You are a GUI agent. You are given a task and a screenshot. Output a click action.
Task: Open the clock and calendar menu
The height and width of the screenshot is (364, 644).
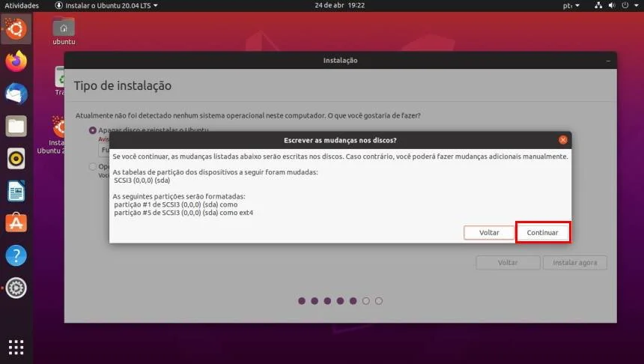[x=340, y=5]
